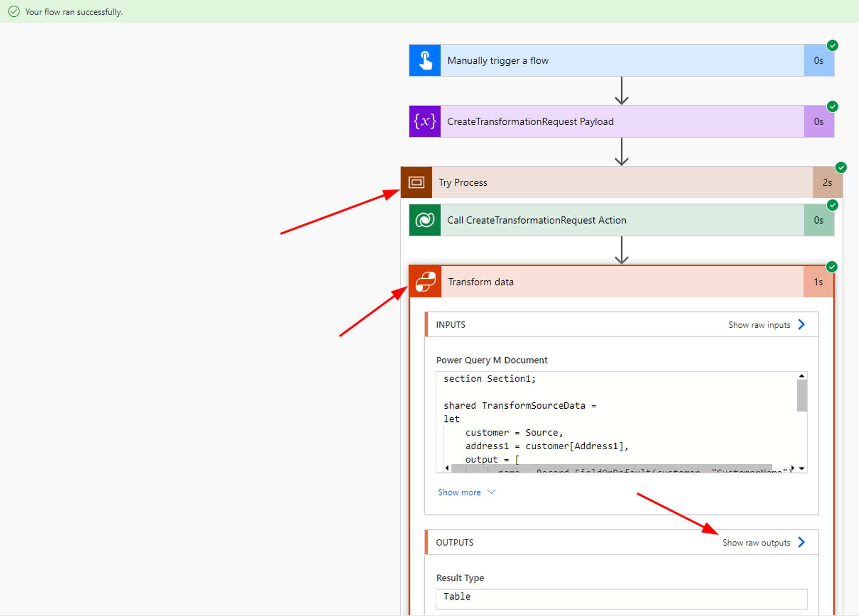Click green checkmark on Manually trigger step

pos(832,46)
